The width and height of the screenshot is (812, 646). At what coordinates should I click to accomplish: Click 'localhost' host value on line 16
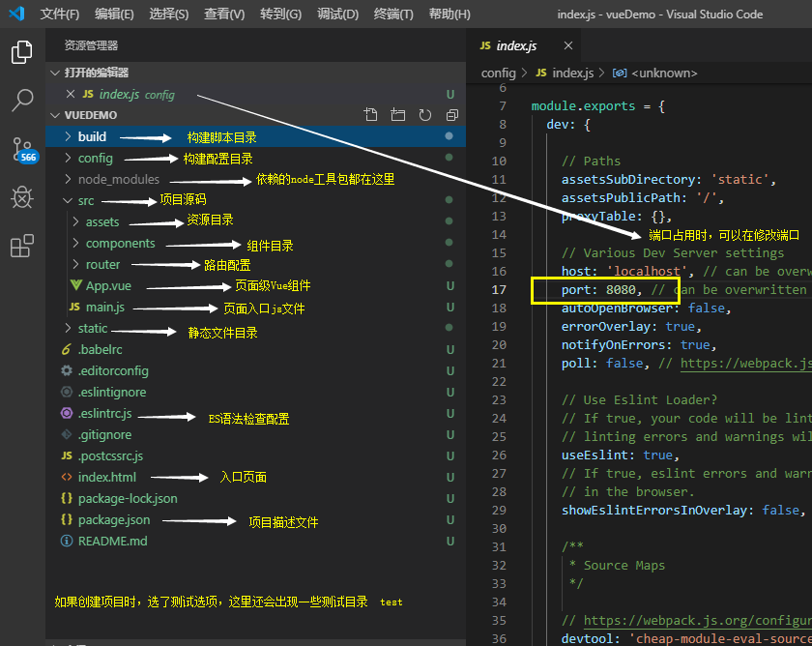coord(650,271)
